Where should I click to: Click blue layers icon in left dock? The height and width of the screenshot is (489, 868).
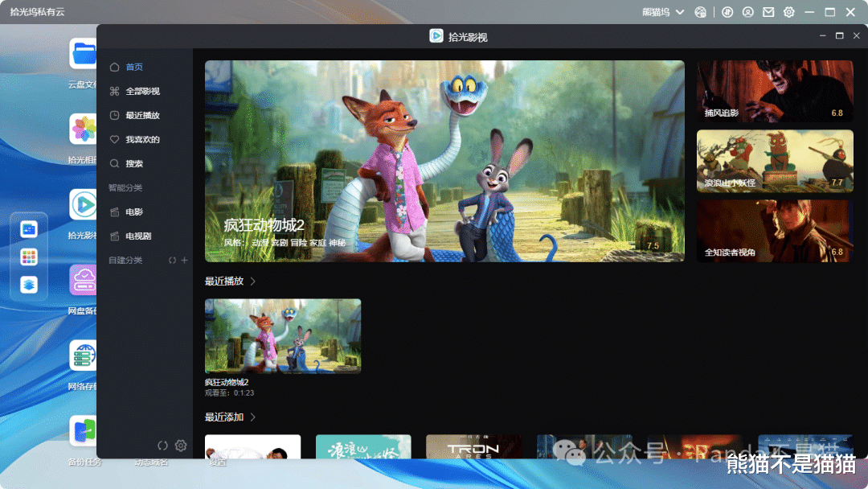pyautogui.click(x=29, y=285)
